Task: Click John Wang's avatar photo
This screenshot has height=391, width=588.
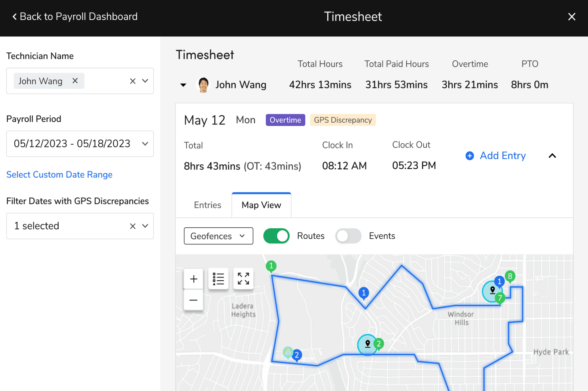Action: point(203,85)
